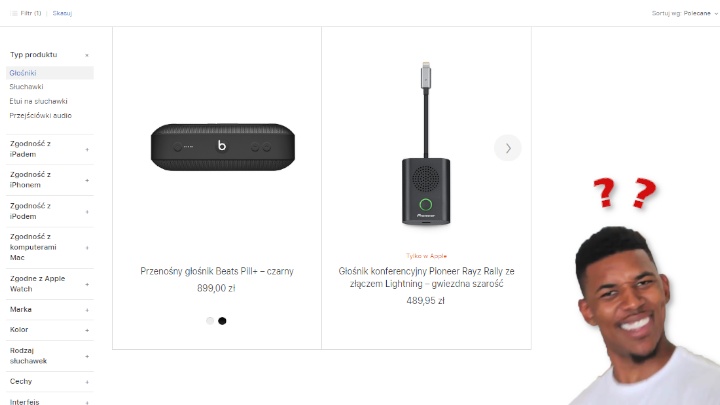Click the next products carousel arrow
720x405 pixels.
pos(507,148)
